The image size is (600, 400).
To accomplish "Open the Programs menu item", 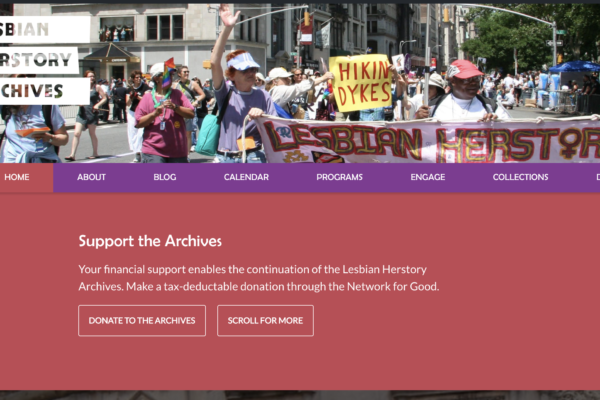I will 339,177.
